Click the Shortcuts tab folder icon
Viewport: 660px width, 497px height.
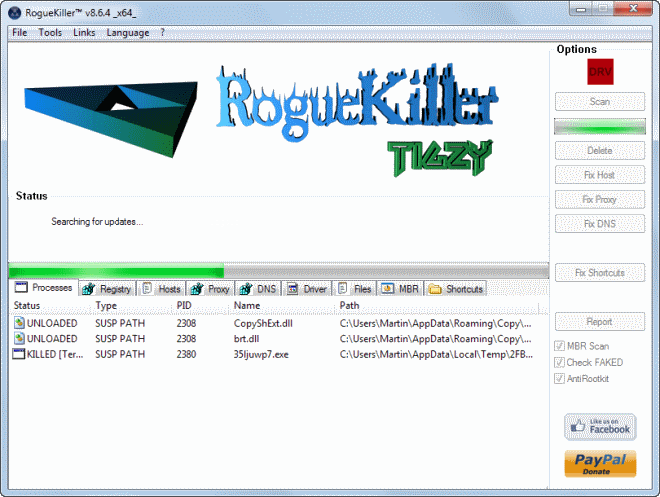click(435, 289)
